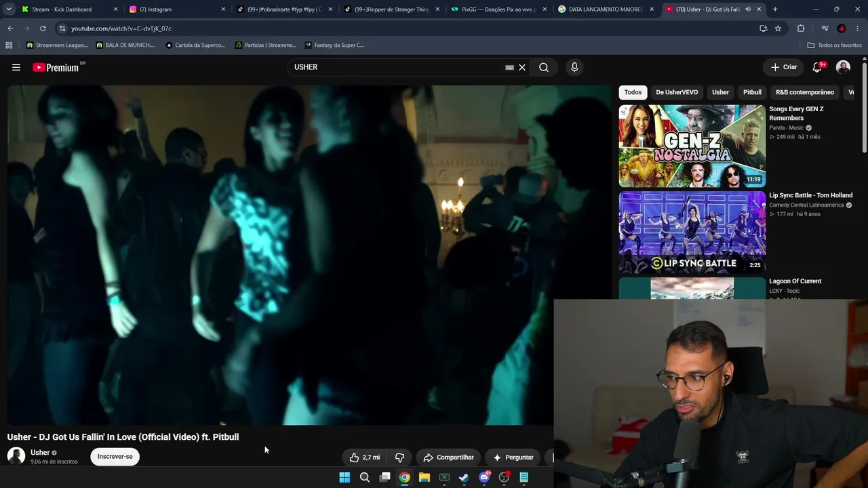Open BALA DE MUNICH bookmark

[125, 45]
